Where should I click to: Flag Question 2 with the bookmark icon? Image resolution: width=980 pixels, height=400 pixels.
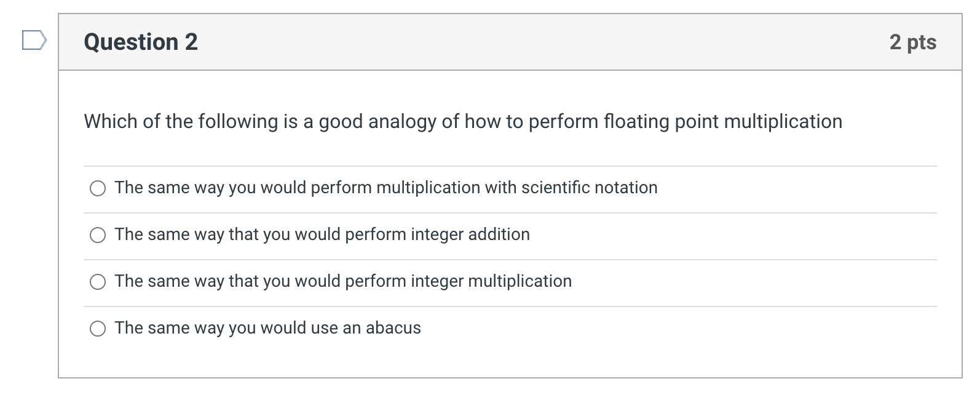[34, 41]
